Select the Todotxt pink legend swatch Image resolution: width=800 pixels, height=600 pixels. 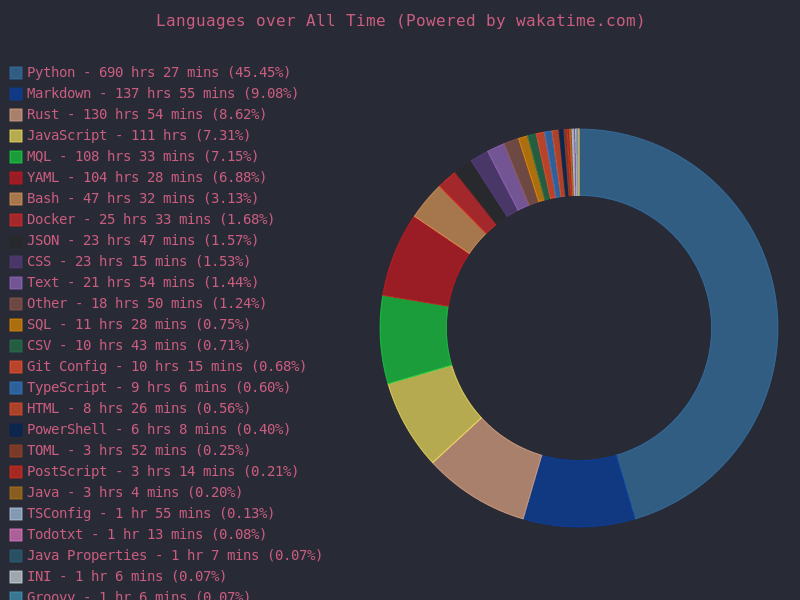tap(16, 535)
